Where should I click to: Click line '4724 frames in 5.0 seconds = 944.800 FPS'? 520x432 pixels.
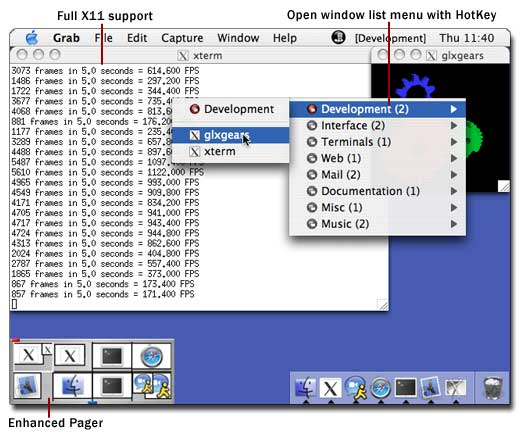tap(105, 233)
